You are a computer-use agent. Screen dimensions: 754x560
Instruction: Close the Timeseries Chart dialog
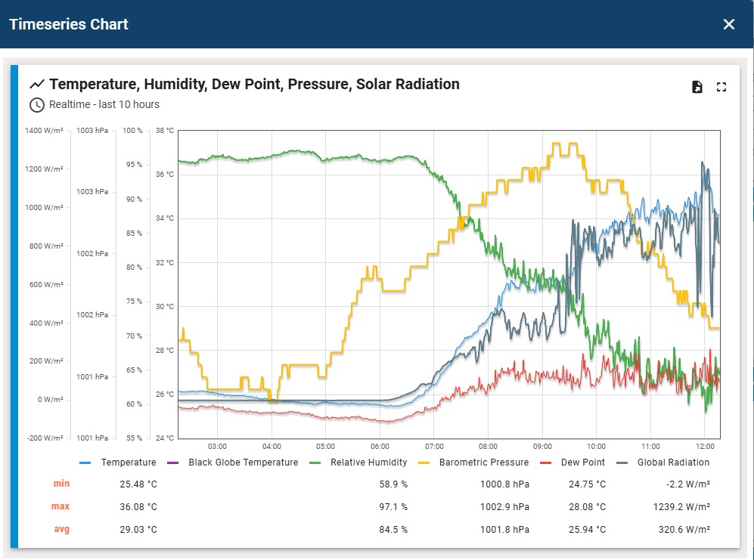click(x=728, y=24)
